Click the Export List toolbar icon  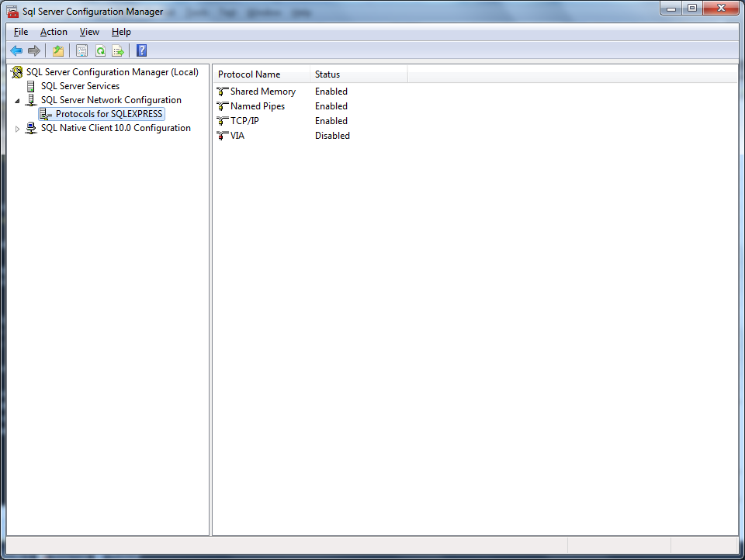118,51
